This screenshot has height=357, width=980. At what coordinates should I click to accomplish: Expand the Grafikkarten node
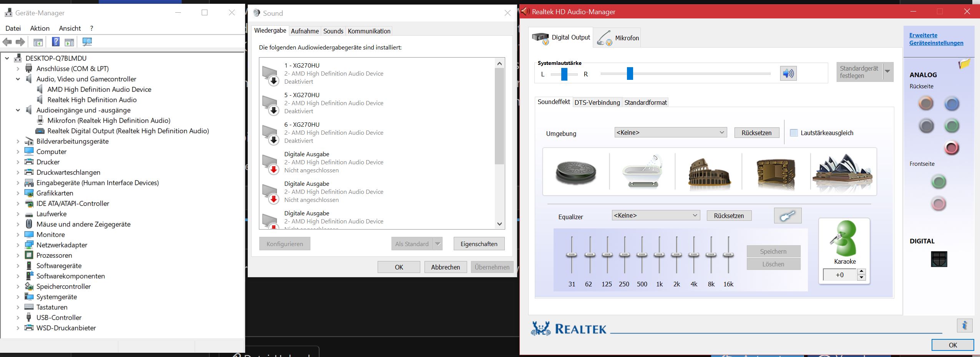(18, 193)
